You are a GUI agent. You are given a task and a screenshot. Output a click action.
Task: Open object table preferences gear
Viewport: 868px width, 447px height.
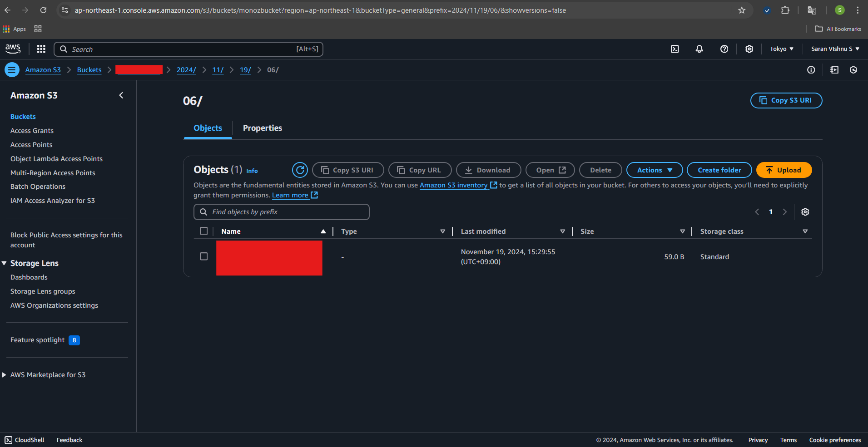pyautogui.click(x=805, y=212)
